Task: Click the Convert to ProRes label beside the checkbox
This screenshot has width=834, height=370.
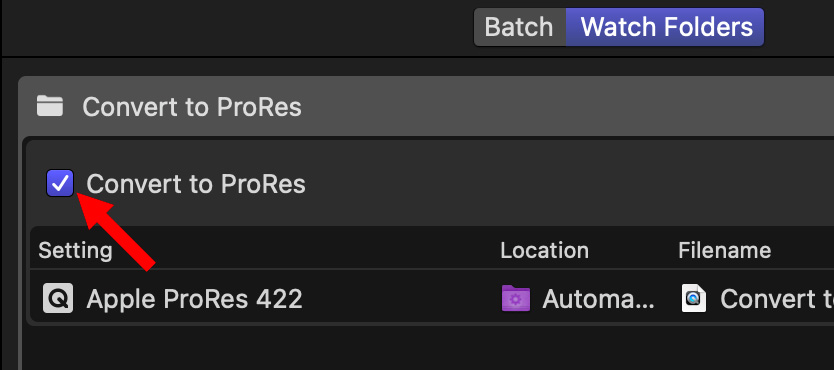Action: (x=196, y=184)
